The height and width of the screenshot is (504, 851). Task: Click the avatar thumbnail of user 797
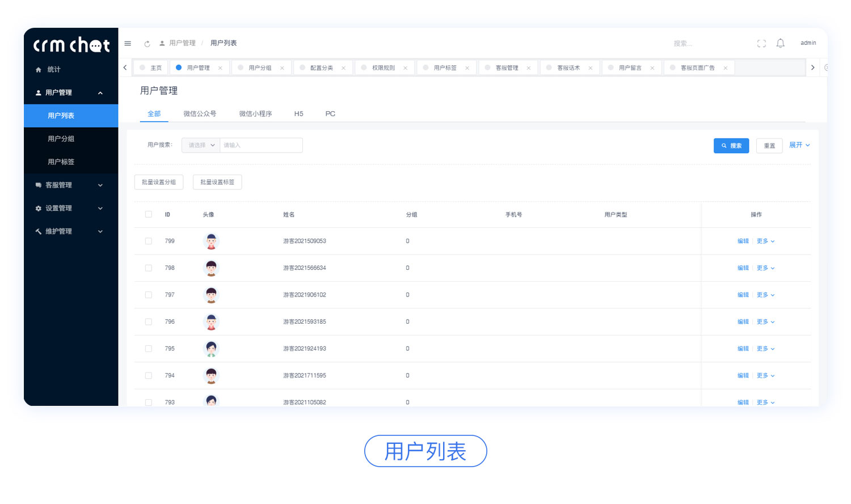[x=210, y=294]
